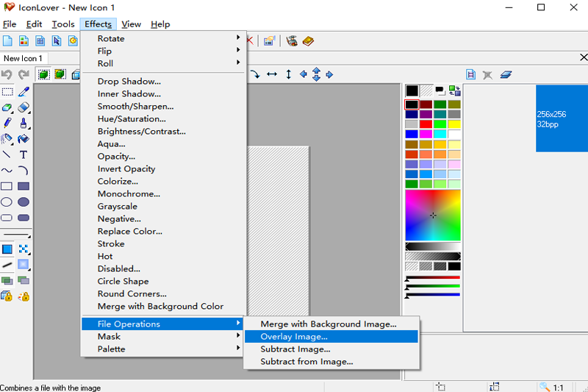Choose the filled ellipse shape tool
Screen dimensions: 588x392
24,202
